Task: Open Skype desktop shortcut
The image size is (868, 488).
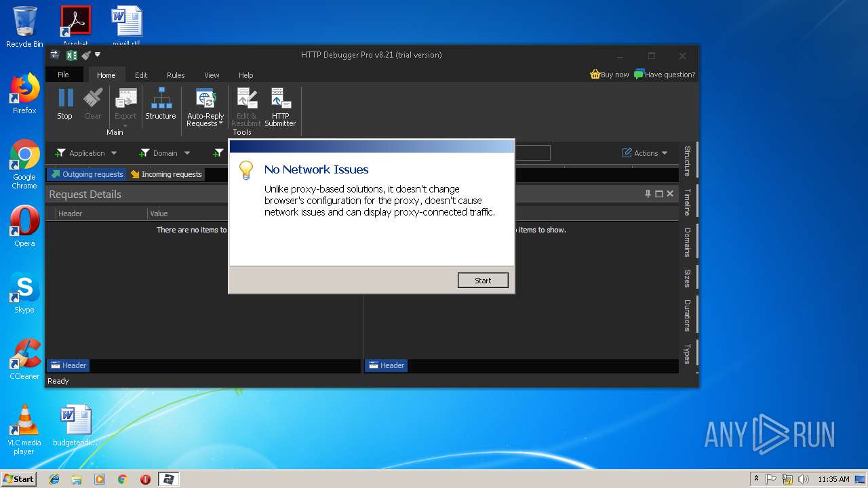Action: [24, 293]
